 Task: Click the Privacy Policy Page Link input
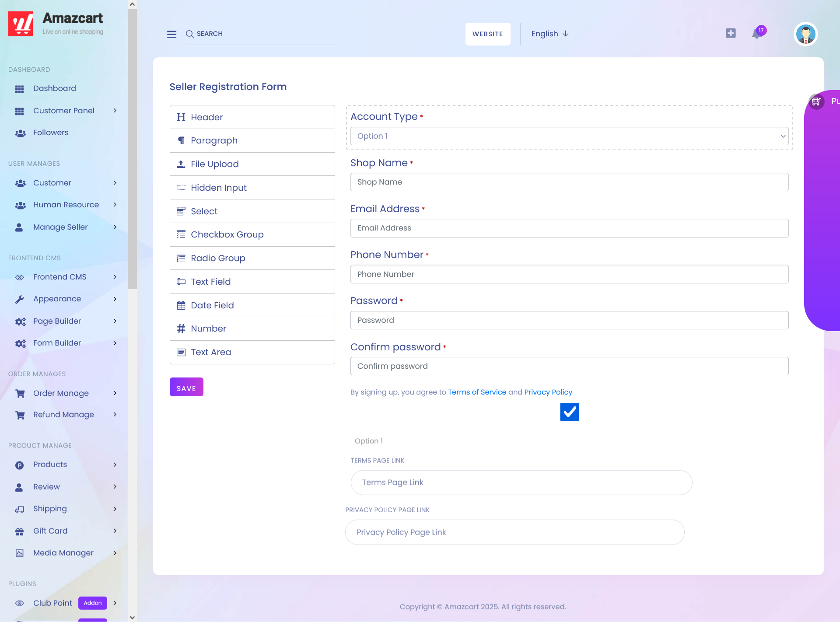click(x=514, y=532)
